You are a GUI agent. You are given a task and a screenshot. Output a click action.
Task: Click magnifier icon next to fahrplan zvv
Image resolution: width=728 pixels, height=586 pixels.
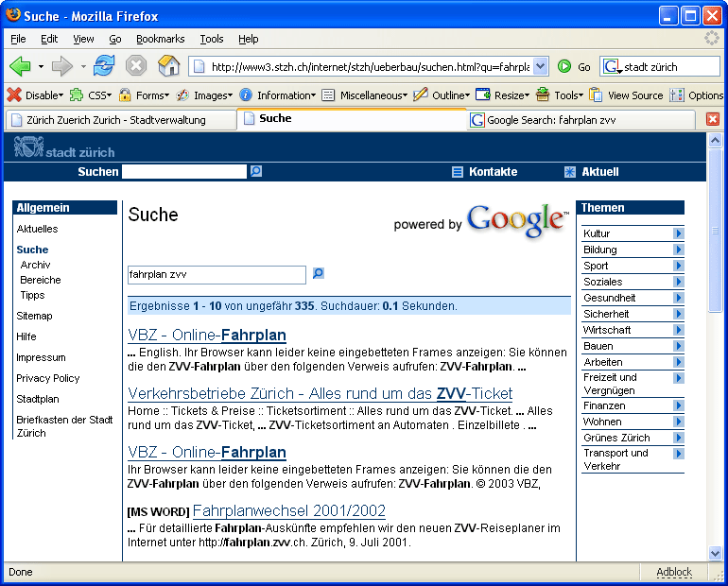pos(319,274)
